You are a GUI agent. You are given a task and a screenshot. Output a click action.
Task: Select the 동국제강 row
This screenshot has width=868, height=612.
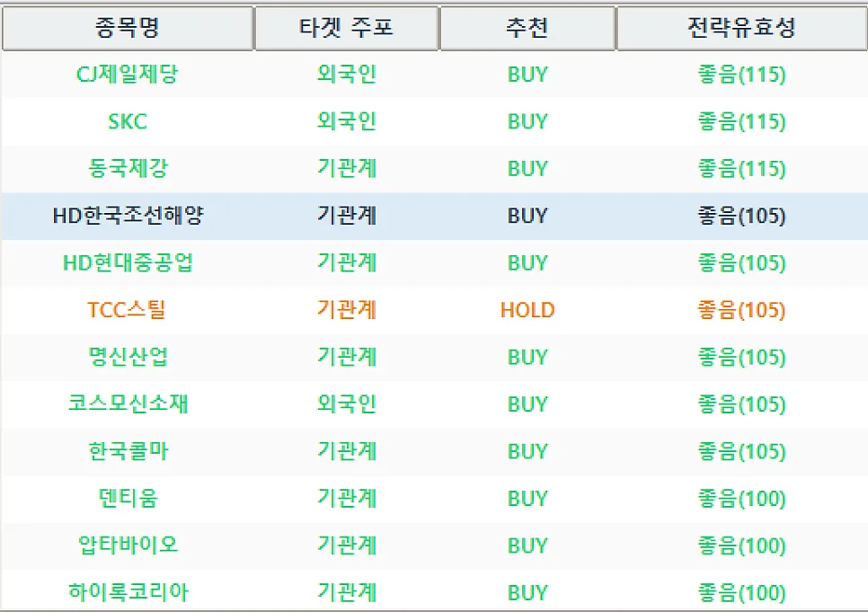point(435,168)
